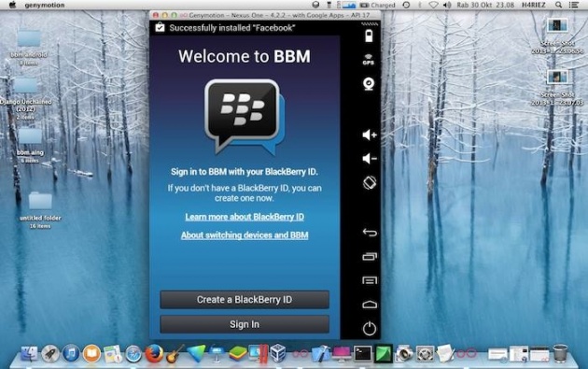
Task: Open Terminal from the dock
Action: (363, 354)
